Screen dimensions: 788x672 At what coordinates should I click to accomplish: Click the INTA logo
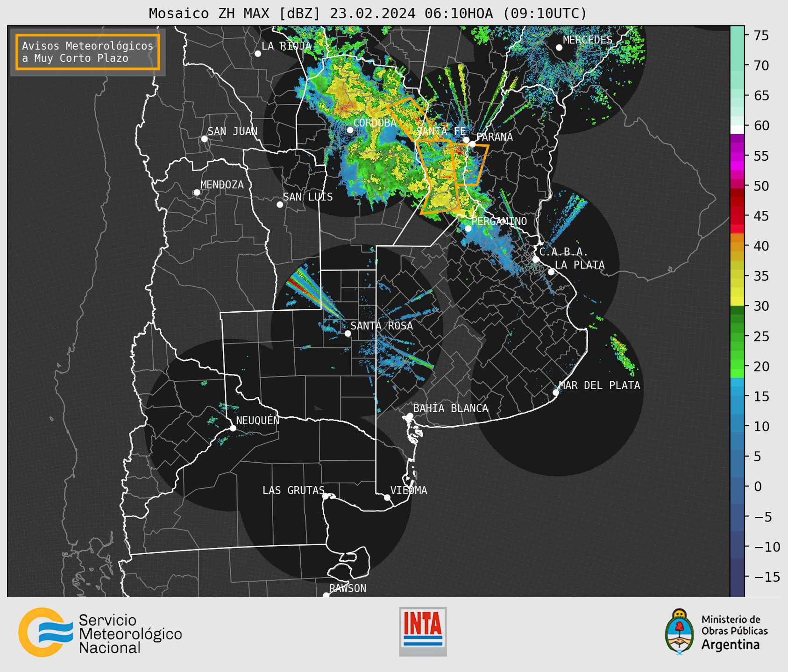tap(423, 631)
